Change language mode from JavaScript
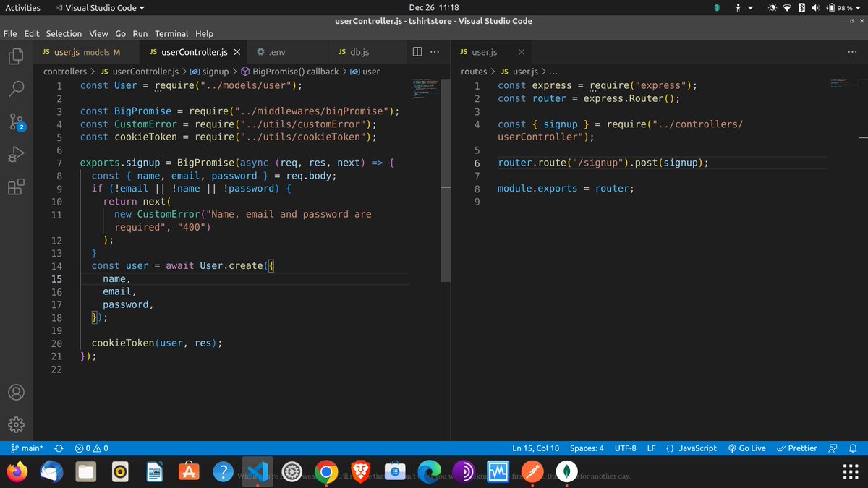The image size is (868, 488). (x=691, y=448)
